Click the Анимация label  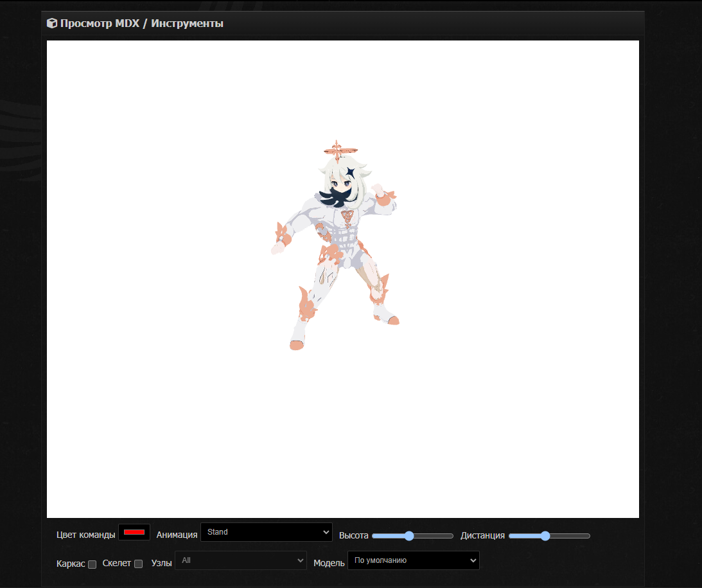[177, 535]
